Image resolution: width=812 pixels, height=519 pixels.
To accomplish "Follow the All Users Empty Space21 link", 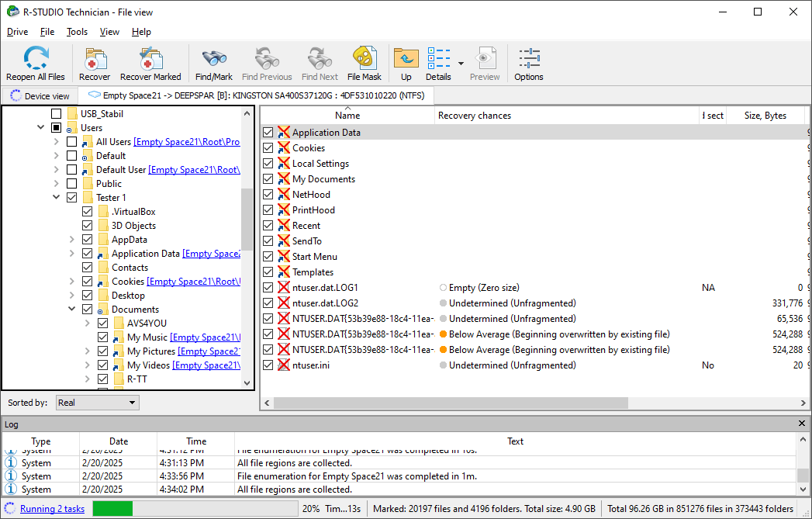I will pos(187,141).
